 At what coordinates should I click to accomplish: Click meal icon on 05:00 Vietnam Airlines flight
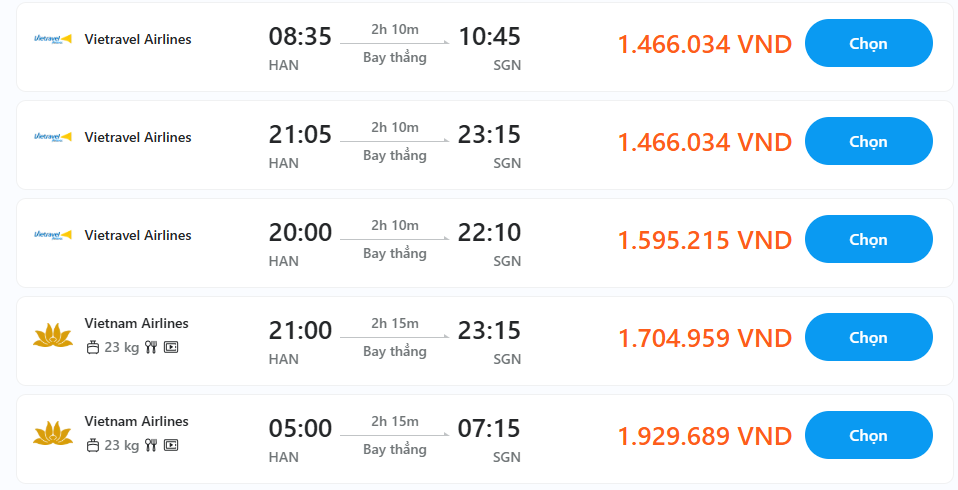[x=151, y=445]
